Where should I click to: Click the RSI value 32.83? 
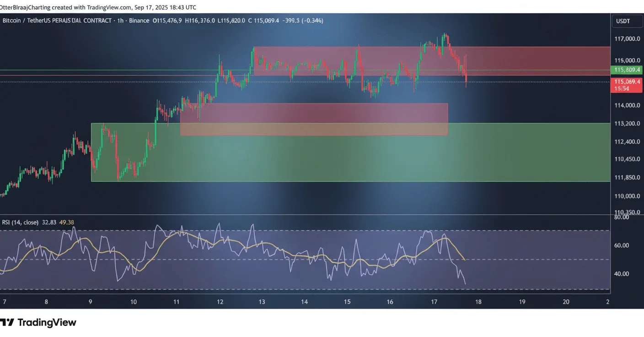49,223
